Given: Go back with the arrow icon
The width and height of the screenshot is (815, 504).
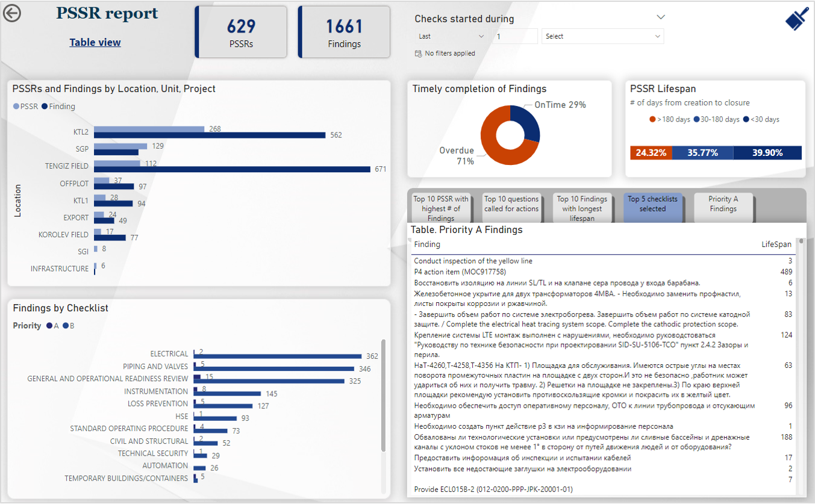Looking at the screenshot, I should click(12, 13).
